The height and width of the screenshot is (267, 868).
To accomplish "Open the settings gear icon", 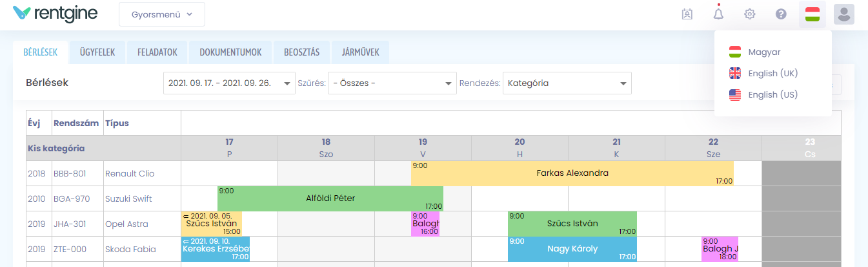I will coord(749,14).
